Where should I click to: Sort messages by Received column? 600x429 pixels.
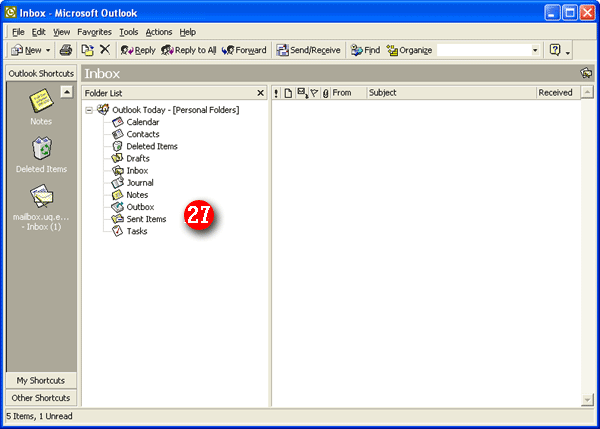558,93
